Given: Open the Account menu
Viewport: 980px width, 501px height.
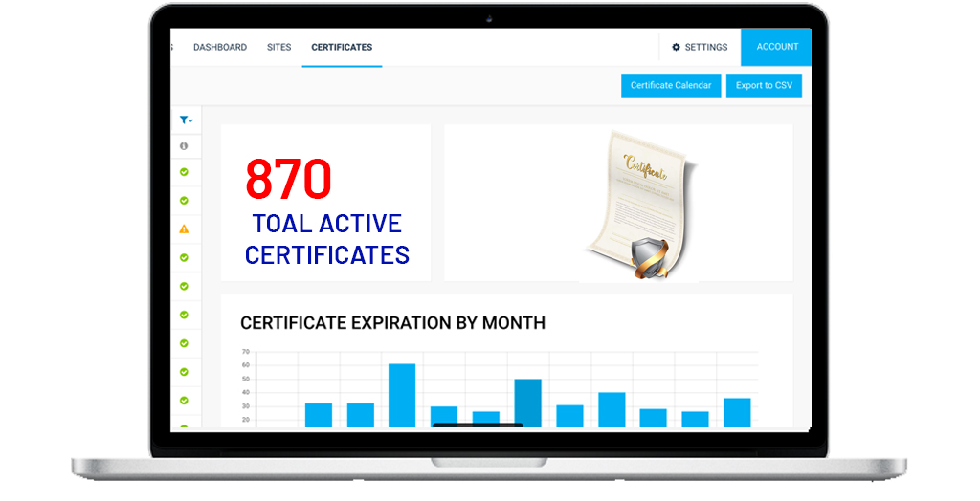Looking at the screenshot, I should click(x=777, y=47).
